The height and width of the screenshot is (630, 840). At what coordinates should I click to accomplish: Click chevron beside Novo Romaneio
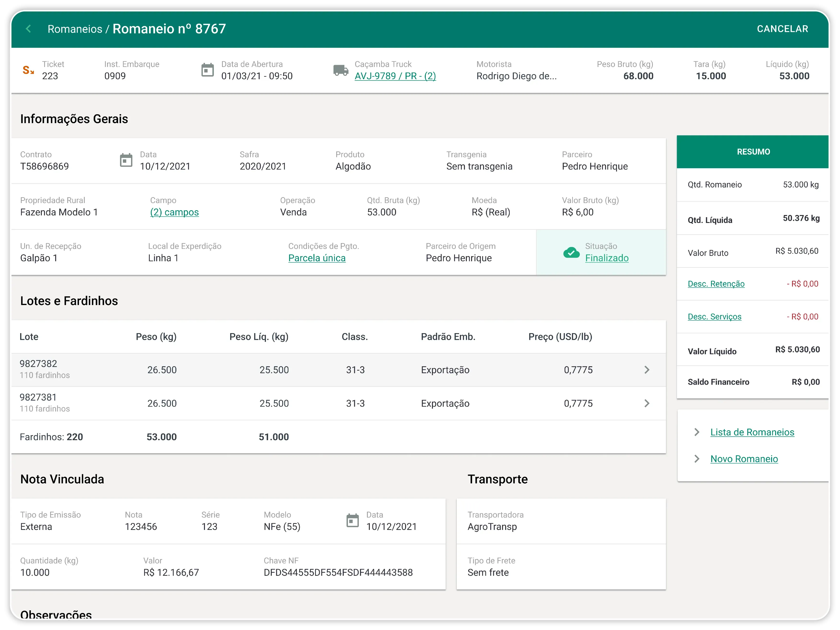point(697,459)
